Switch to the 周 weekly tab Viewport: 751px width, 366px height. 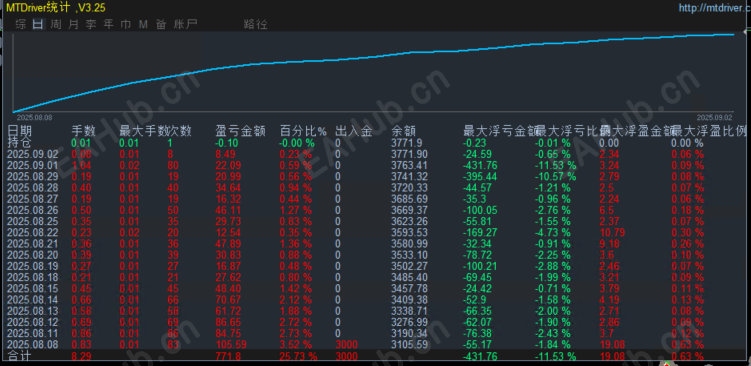[56, 24]
